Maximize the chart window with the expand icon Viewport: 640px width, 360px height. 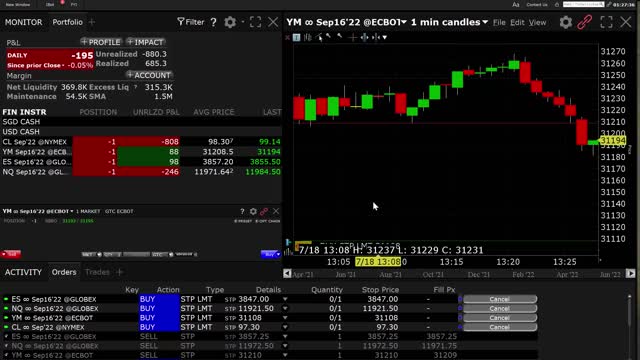point(606,22)
